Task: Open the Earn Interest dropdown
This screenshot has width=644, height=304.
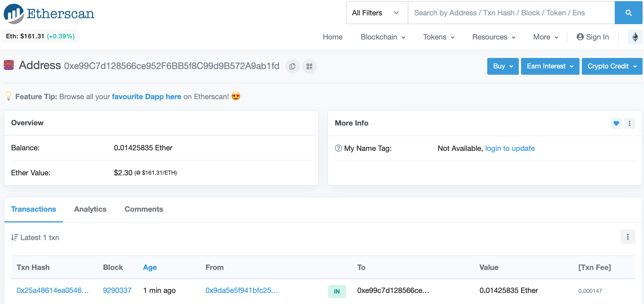Action: 550,66
